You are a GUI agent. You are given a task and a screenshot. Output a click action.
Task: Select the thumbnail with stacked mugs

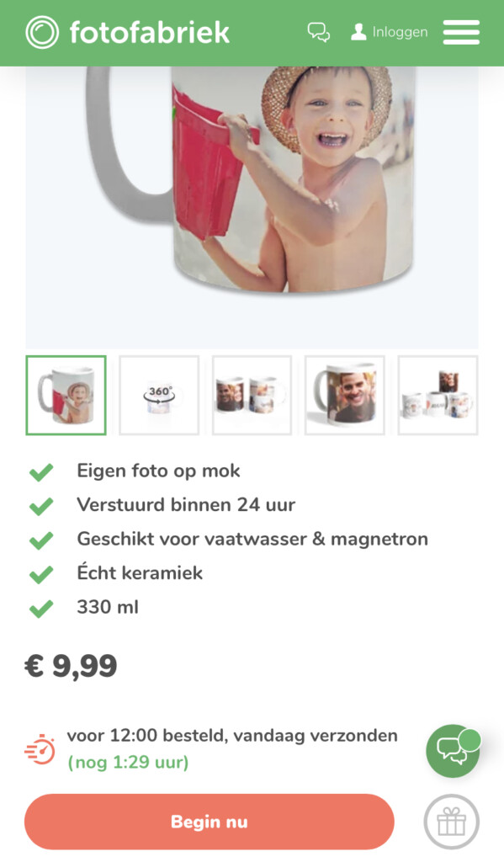[438, 396]
